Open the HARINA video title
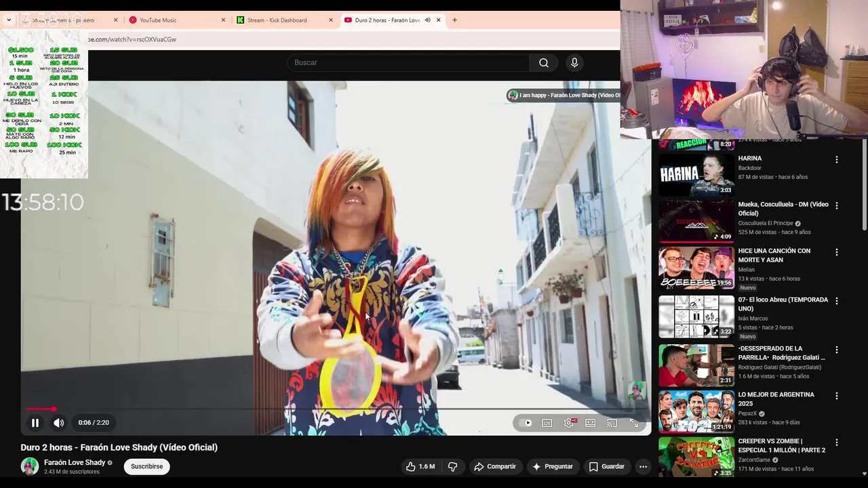This screenshot has height=488, width=868. 750,159
